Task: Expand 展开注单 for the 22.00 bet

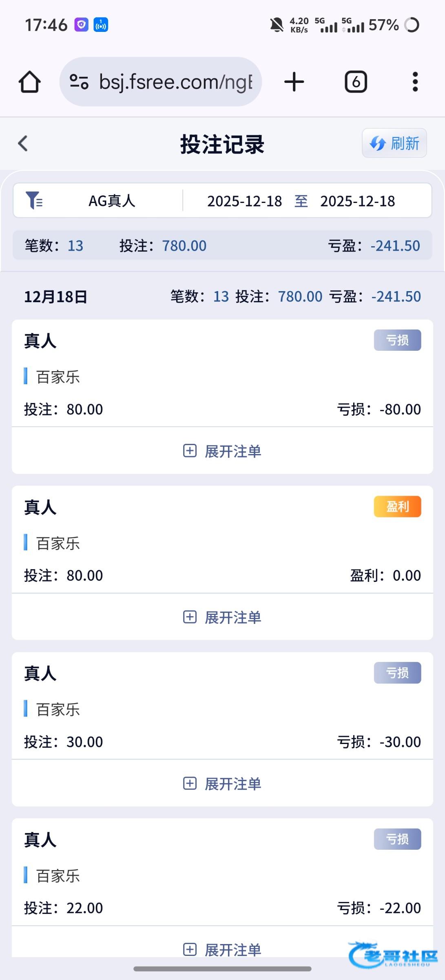Action: pyautogui.click(x=222, y=949)
